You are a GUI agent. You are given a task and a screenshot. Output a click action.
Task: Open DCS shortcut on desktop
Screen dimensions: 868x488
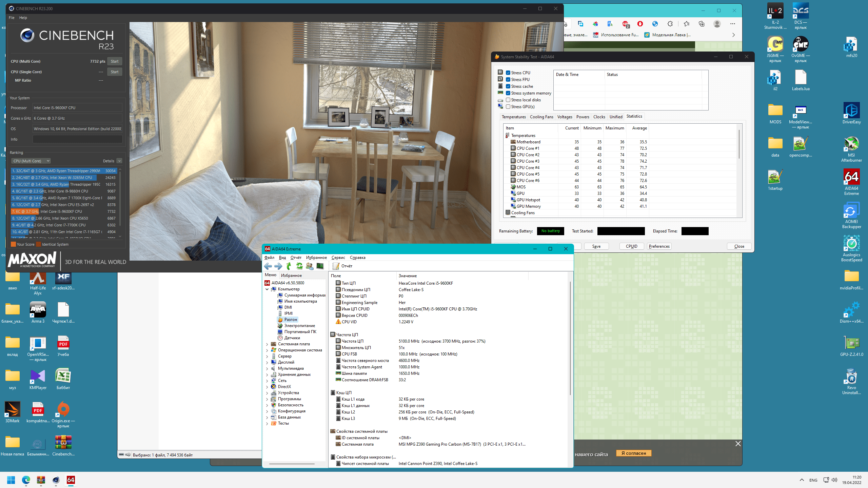coord(801,16)
